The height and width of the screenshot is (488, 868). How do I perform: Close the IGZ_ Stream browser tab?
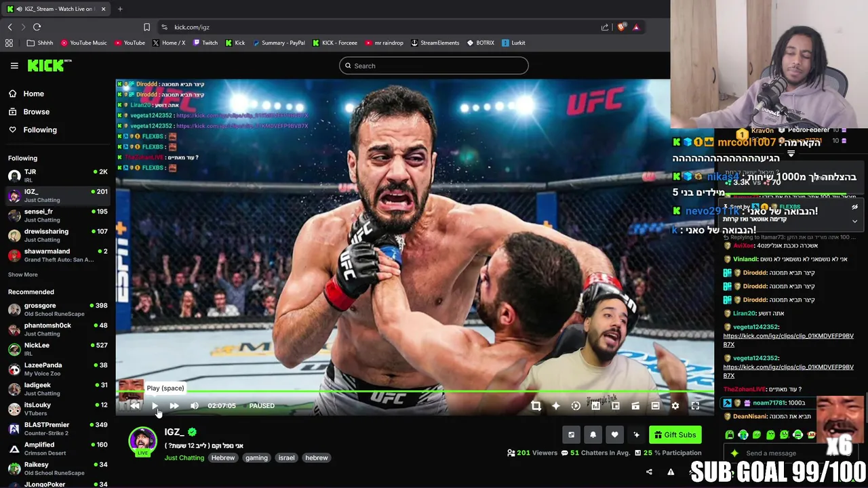[x=103, y=9]
